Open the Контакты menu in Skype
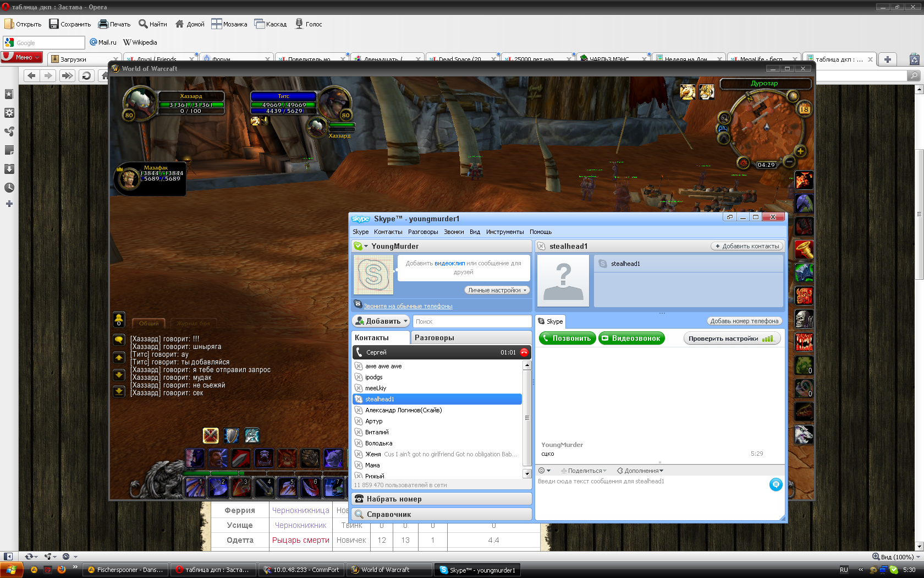Screen dimensions: 924x578 388,232
